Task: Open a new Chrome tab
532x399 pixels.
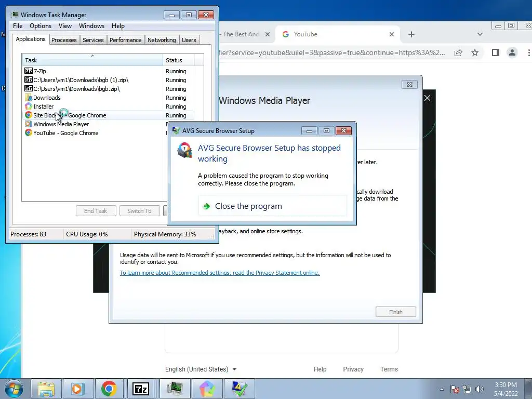Action: coord(411,34)
